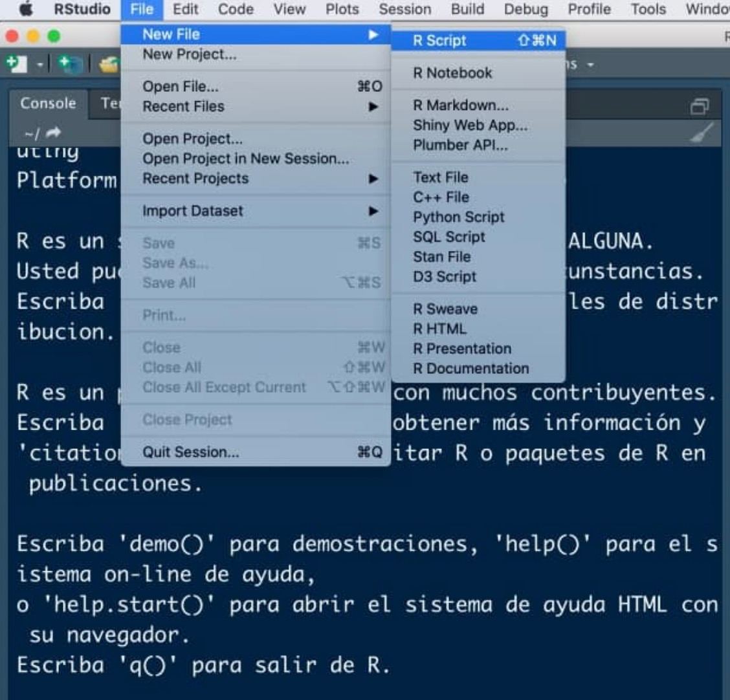This screenshot has height=700, width=730.
Task: Choose Shiny Web App... option
Action: click(470, 126)
